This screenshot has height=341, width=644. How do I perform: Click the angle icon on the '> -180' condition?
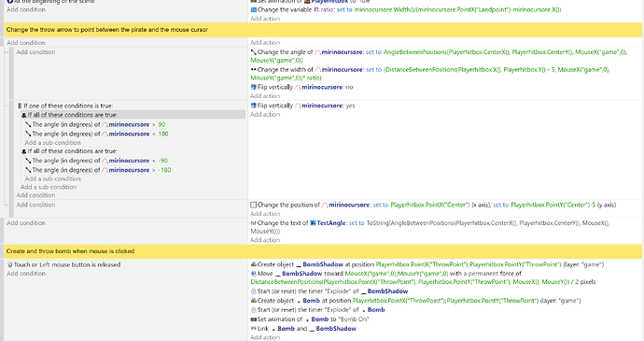28,170
